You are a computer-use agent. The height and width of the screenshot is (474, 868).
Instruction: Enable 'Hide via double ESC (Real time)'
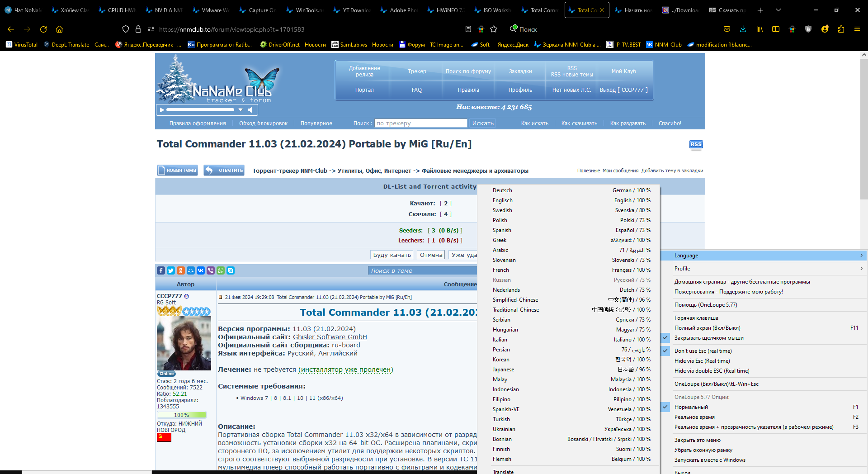click(x=764, y=371)
